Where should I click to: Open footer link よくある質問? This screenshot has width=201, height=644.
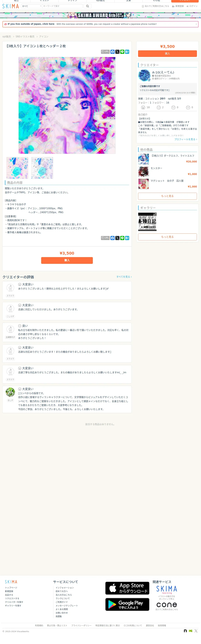(x=62, y=609)
